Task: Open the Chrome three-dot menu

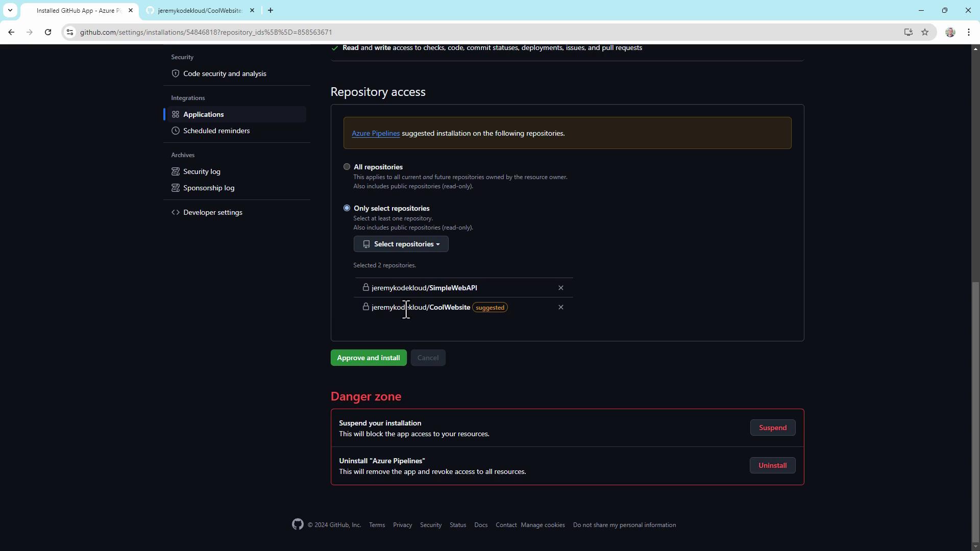Action: [x=969, y=32]
